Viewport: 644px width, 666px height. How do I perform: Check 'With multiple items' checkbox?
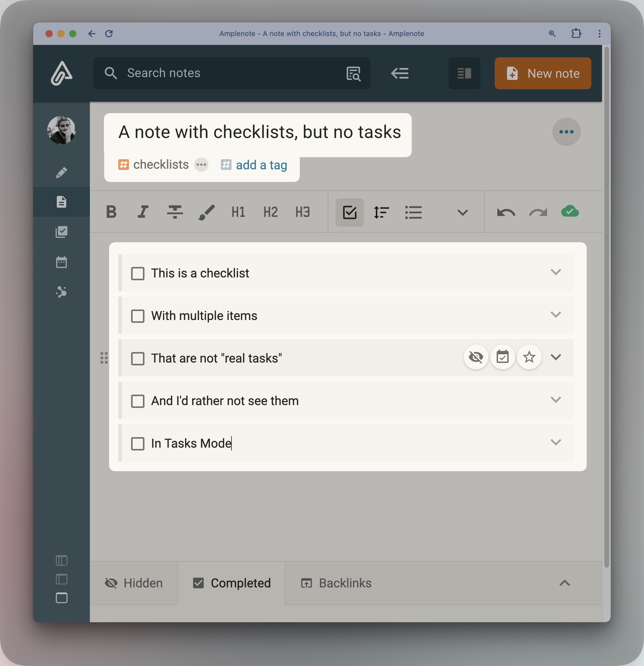tap(138, 316)
